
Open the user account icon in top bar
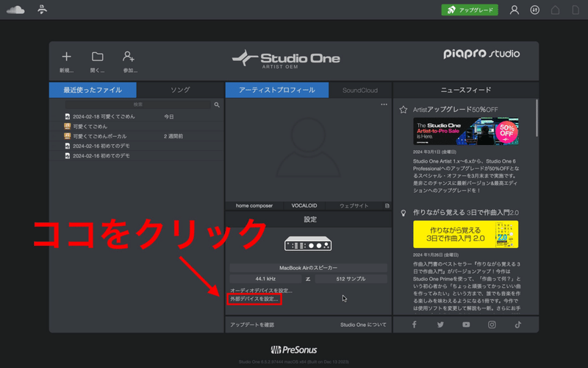514,10
